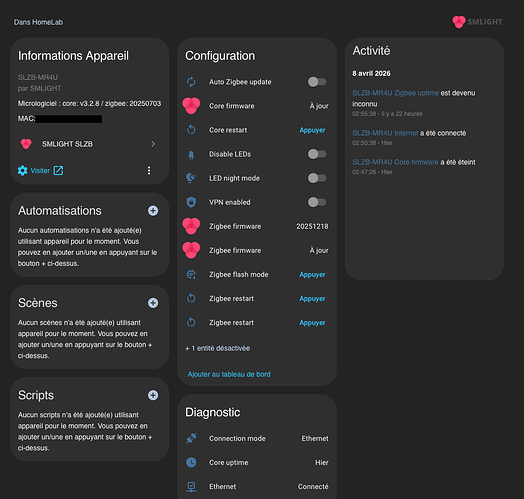Open the Core firmware update entry
The image size is (524, 499).
257,106
